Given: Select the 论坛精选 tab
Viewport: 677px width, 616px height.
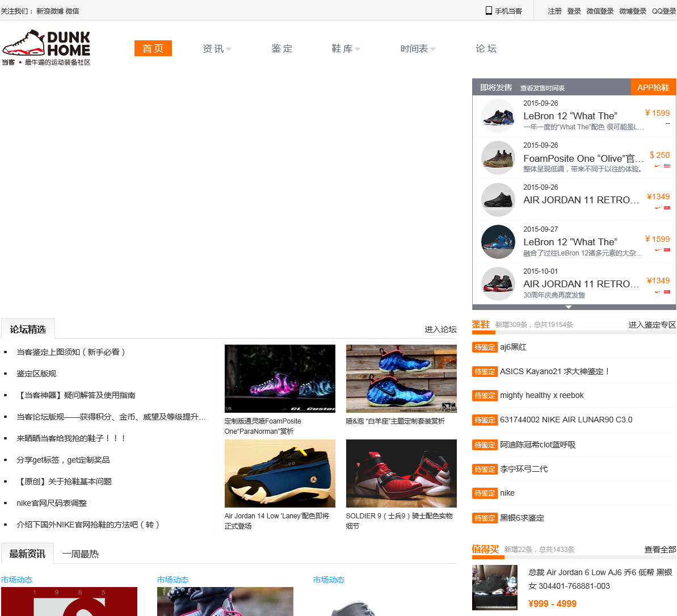Looking at the screenshot, I should (x=28, y=330).
